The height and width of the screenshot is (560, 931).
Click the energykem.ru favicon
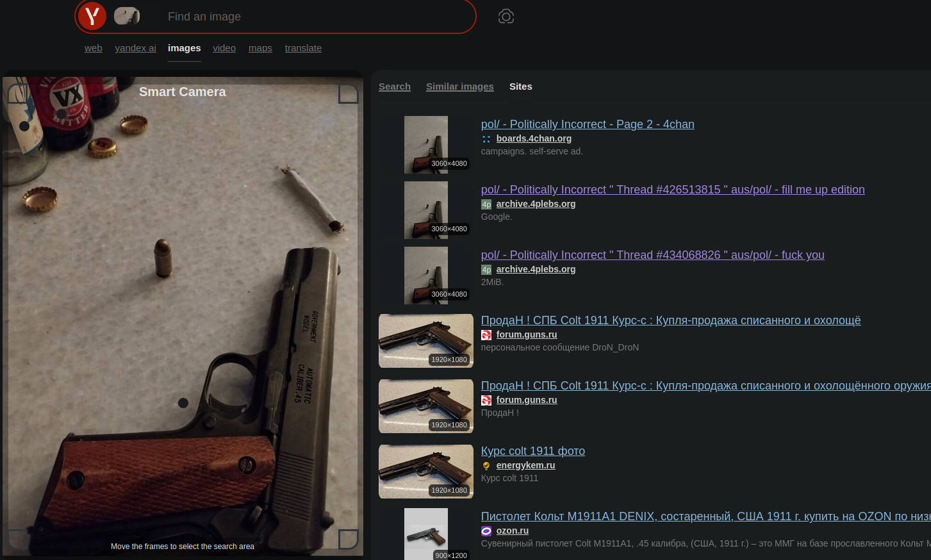coord(486,466)
